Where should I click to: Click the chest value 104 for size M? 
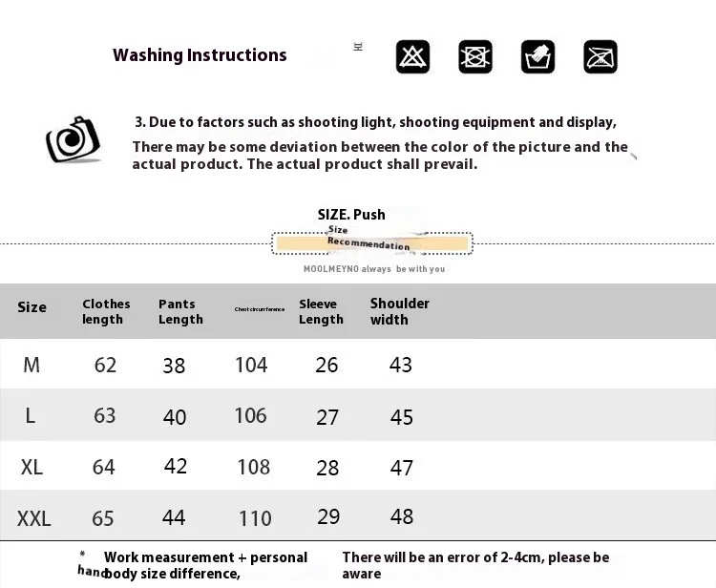pos(251,365)
